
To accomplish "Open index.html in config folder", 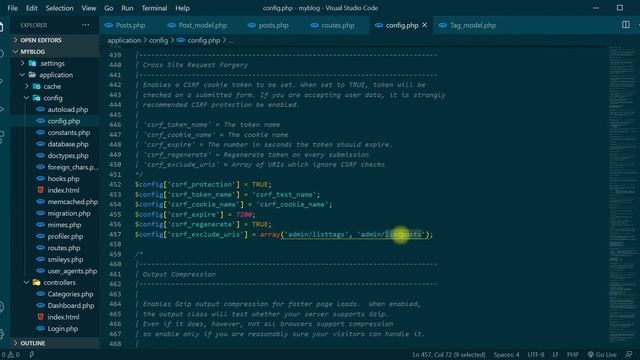I will coord(63,190).
